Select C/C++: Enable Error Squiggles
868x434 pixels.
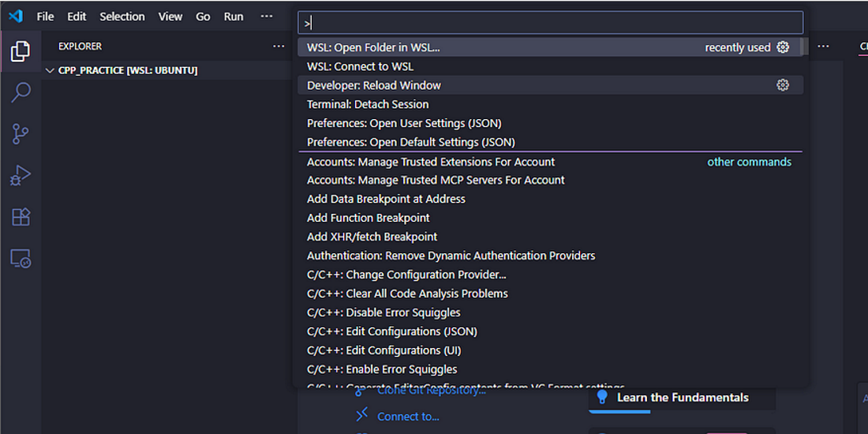pyautogui.click(x=550, y=369)
